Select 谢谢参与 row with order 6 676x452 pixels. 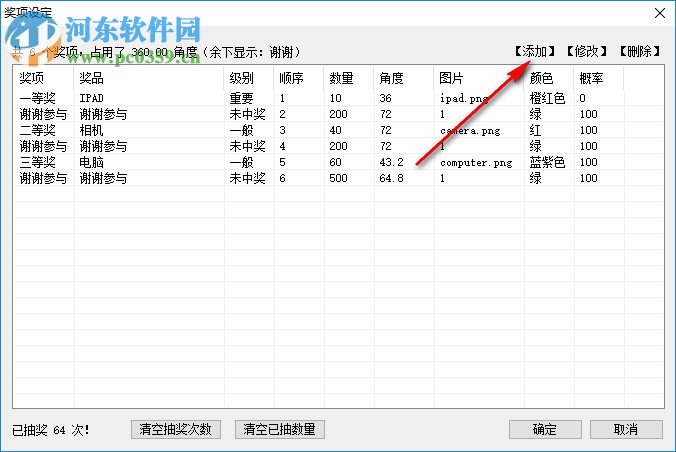tap(338, 178)
